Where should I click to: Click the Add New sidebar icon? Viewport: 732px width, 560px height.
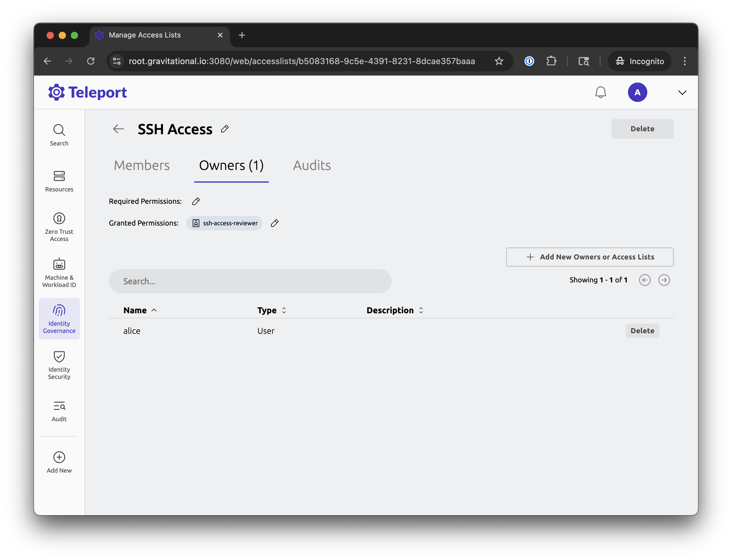[x=59, y=462]
